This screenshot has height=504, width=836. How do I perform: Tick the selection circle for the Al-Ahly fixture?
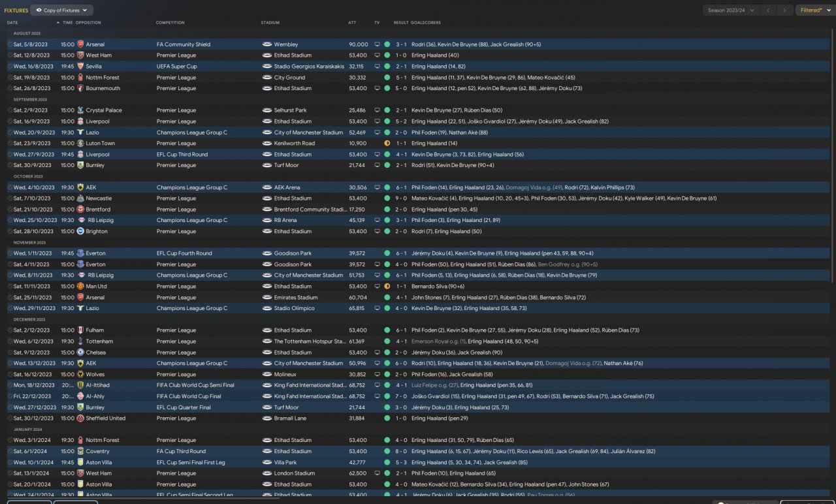tap(10, 396)
